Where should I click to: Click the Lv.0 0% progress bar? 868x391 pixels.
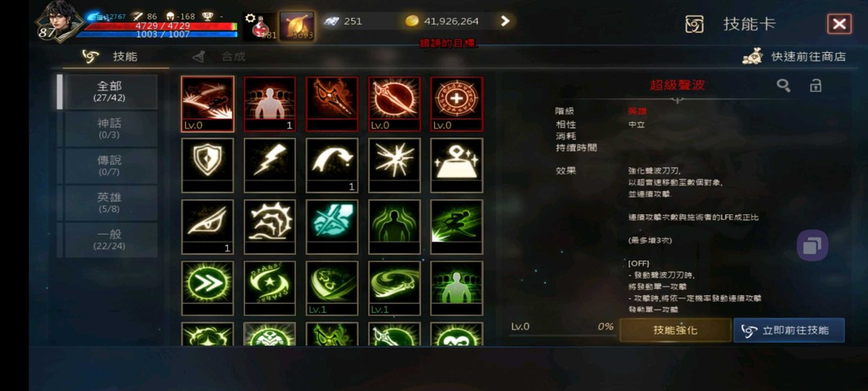click(x=562, y=328)
